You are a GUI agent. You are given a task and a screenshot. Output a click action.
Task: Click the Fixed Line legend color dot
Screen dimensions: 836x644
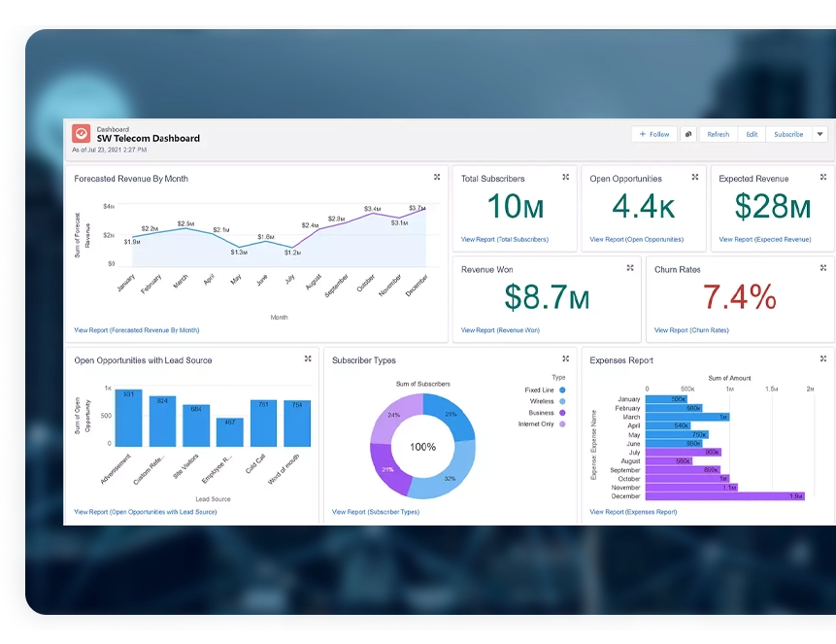coord(562,390)
